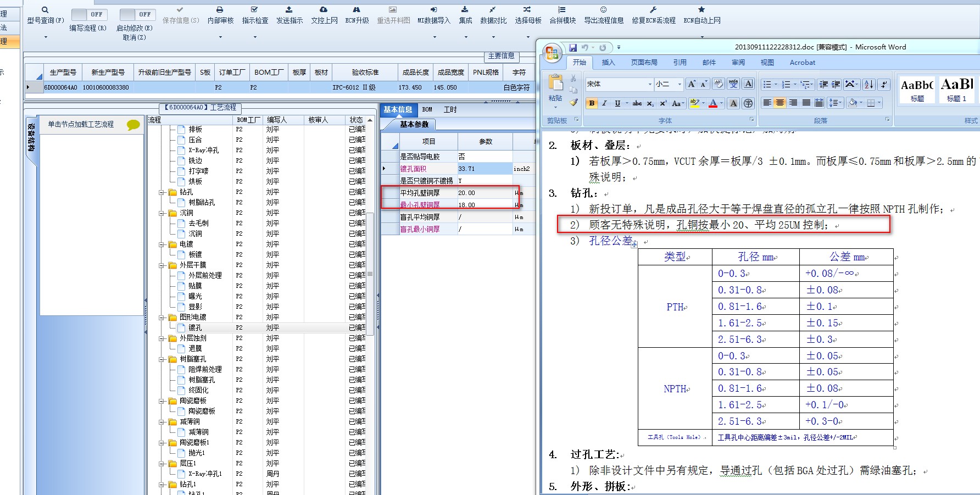Switch to 页面布局 tab in Word
Viewport: 980px width, 495px height.
coord(644,63)
